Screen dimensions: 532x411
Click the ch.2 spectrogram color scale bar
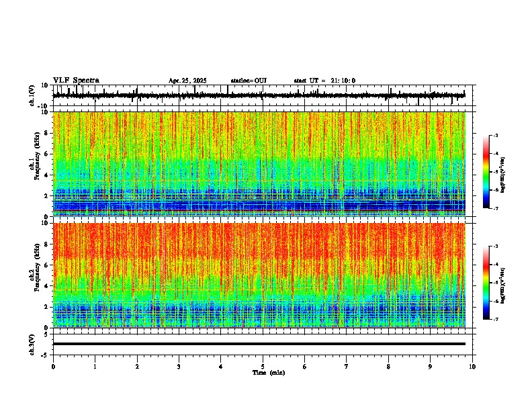click(486, 283)
